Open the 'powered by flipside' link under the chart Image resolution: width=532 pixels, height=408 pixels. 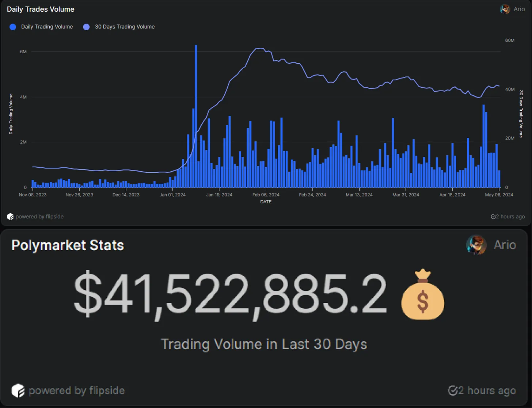coord(39,217)
